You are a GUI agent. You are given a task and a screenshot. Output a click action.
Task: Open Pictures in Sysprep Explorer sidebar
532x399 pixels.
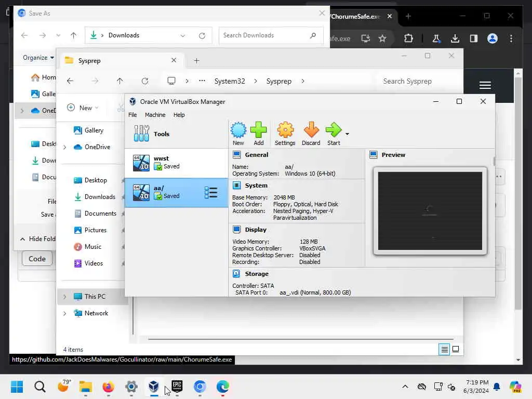coord(95,230)
